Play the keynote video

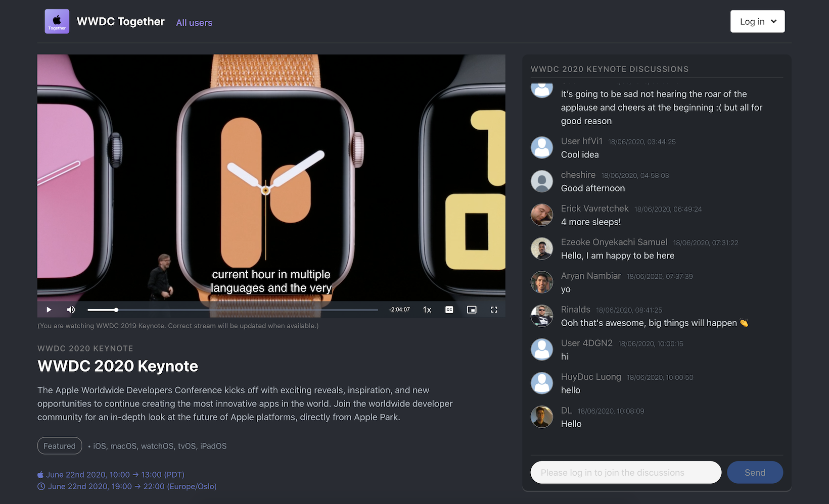tap(49, 310)
